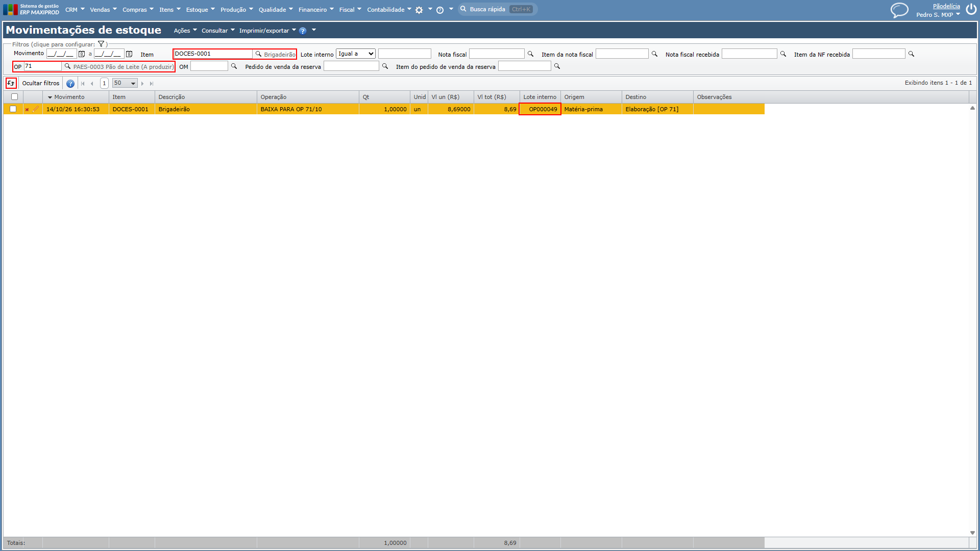
Task: Click the Operação cell BAIXA PARA OP 71/10
Action: pyautogui.click(x=308, y=109)
